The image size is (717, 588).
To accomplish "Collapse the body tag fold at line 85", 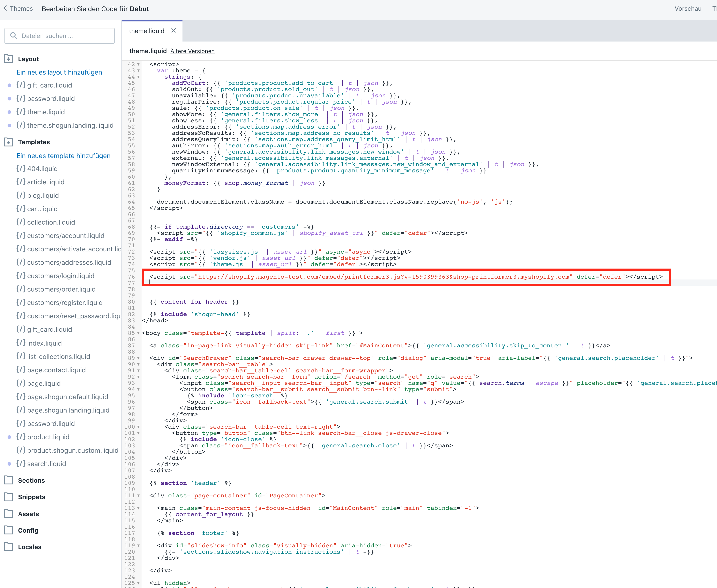I will (x=139, y=333).
